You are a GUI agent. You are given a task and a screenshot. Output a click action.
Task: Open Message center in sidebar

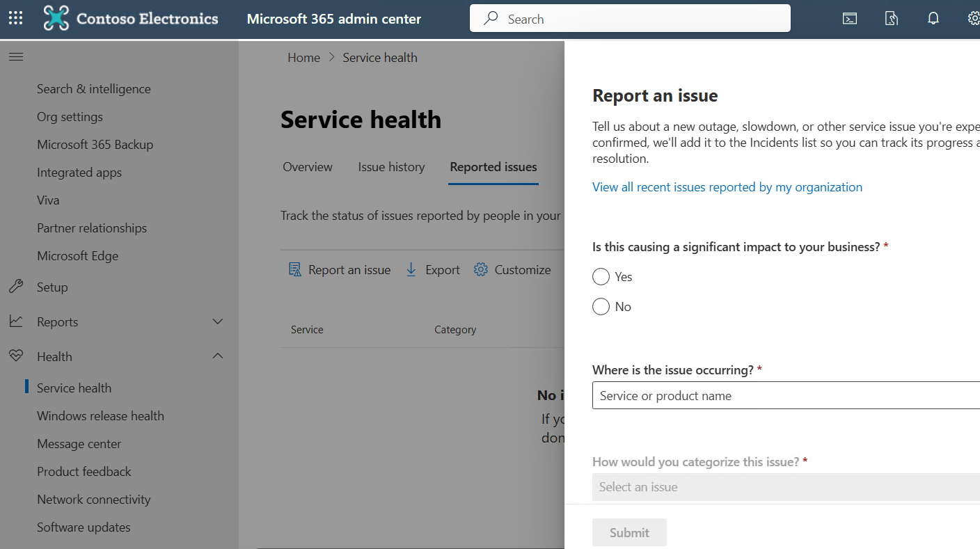79,444
